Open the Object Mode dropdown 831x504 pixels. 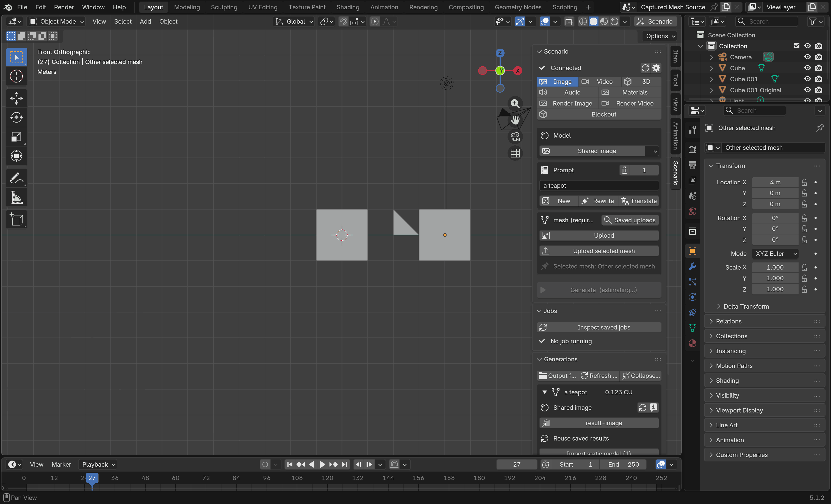56,22
